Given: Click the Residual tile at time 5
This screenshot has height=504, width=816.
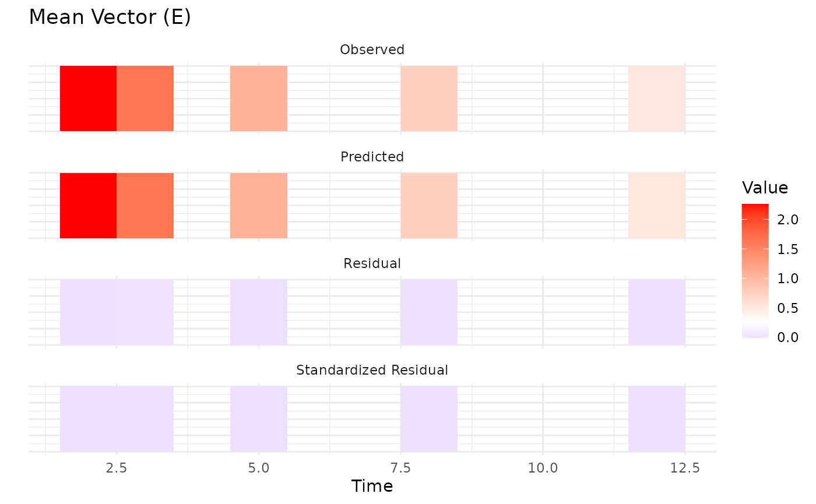Looking at the screenshot, I should click(x=259, y=312).
